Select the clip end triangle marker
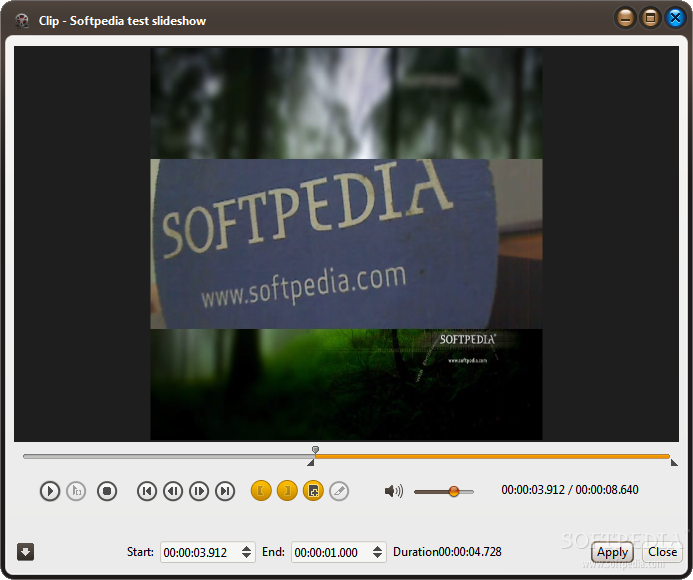This screenshot has width=693, height=580. (x=674, y=463)
